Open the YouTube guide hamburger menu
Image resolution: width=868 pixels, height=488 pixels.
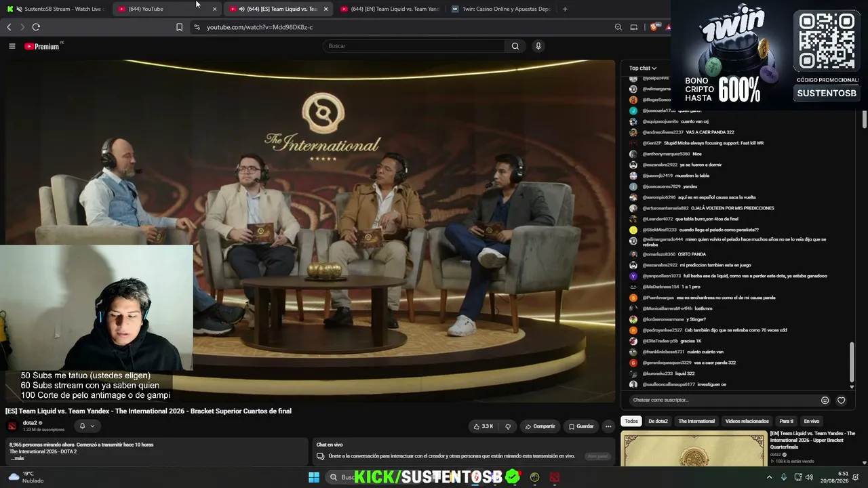pos(12,46)
